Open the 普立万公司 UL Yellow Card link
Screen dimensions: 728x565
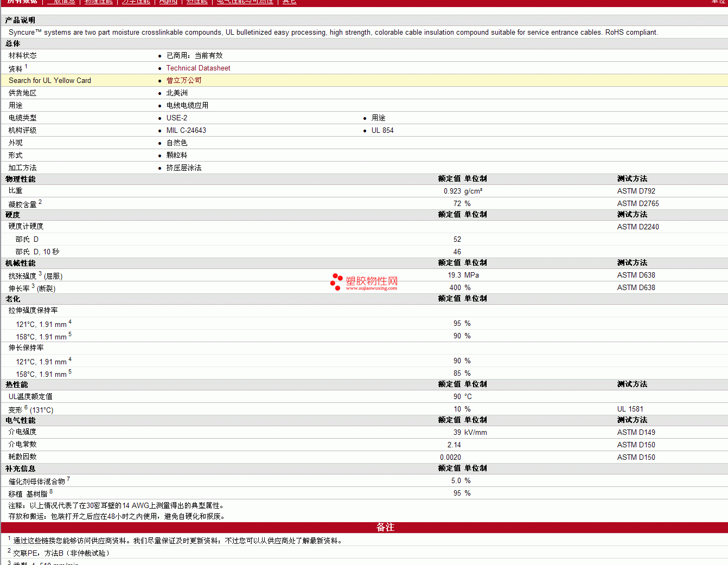pyautogui.click(x=184, y=80)
